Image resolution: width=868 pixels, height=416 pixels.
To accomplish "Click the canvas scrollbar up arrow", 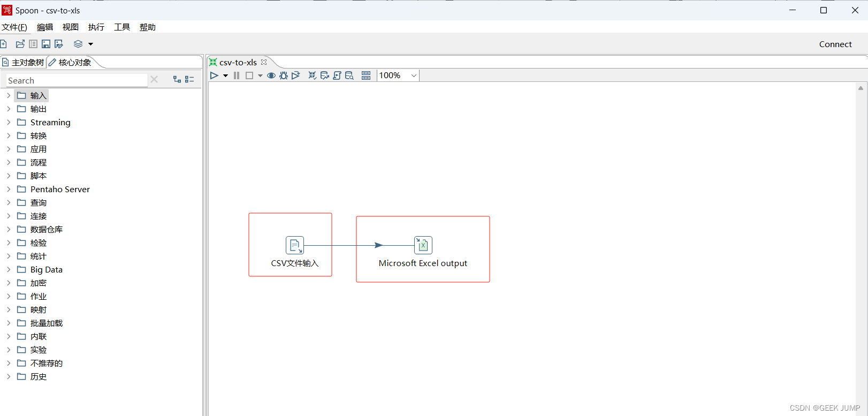I will click(x=861, y=88).
